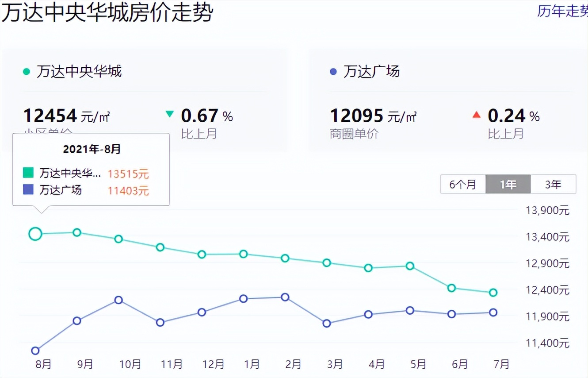The width and height of the screenshot is (588, 378).
Task: Click the 2月 peak point on the blue line
Action: coord(286,297)
